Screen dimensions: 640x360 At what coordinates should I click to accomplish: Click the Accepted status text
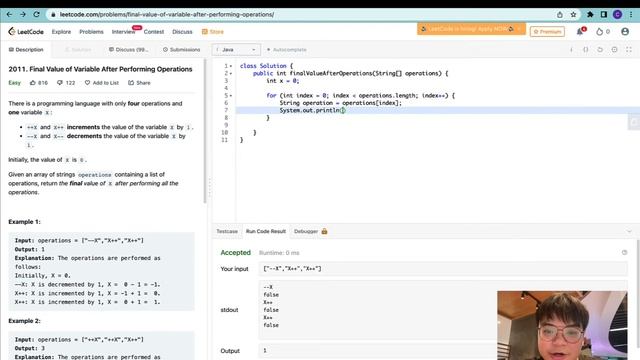click(236, 253)
